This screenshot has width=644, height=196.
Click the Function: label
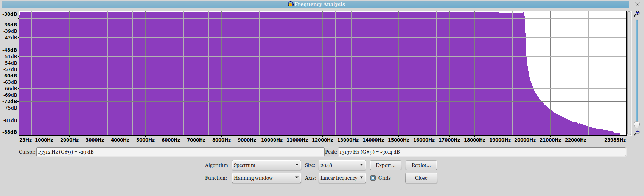[x=216, y=178]
